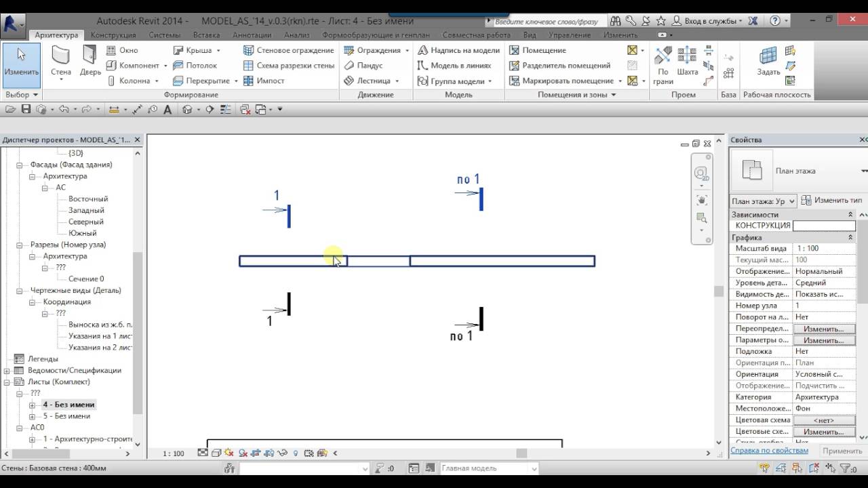Click Изменить тип button in Properties
This screenshot has width=868, height=488.
[x=832, y=201]
